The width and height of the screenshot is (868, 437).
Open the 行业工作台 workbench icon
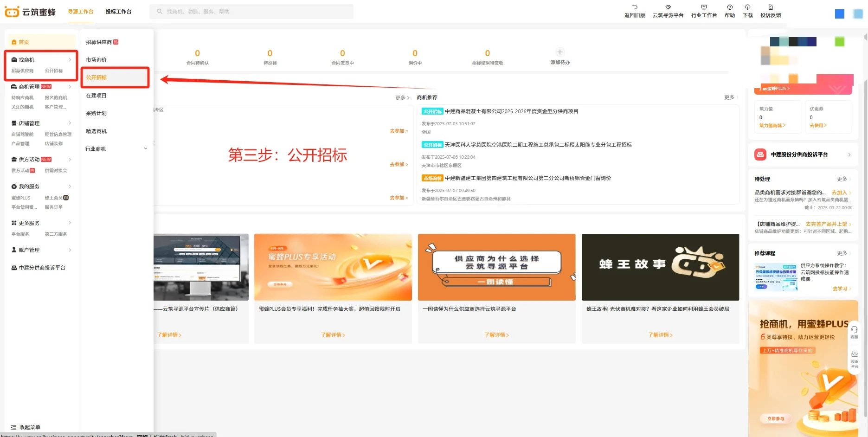tap(704, 10)
